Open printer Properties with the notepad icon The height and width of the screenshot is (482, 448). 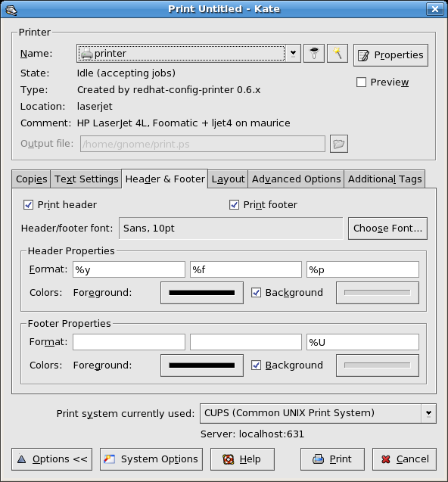pos(390,55)
